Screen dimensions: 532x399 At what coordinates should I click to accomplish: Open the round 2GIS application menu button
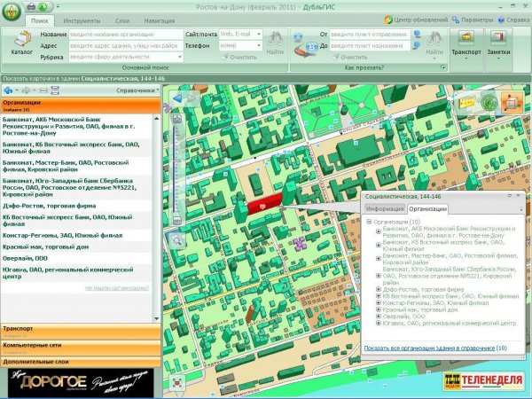12,12
